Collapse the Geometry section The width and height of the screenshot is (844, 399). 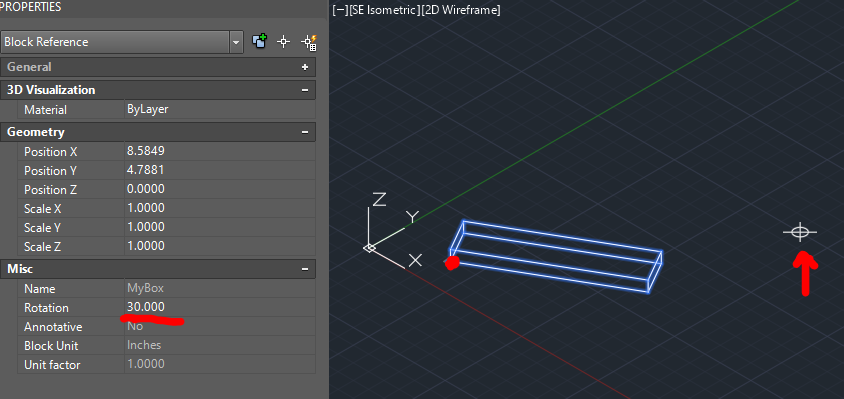(x=305, y=132)
